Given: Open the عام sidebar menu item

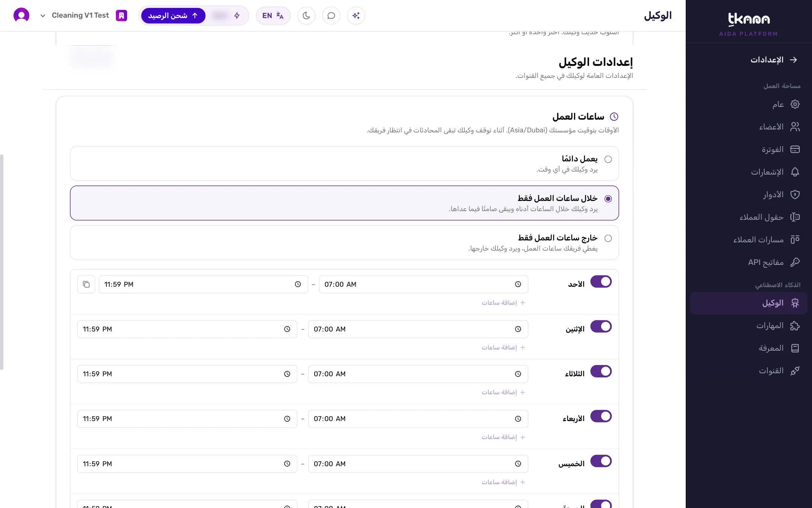Looking at the screenshot, I should pyautogui.click(x=748, y=104).
